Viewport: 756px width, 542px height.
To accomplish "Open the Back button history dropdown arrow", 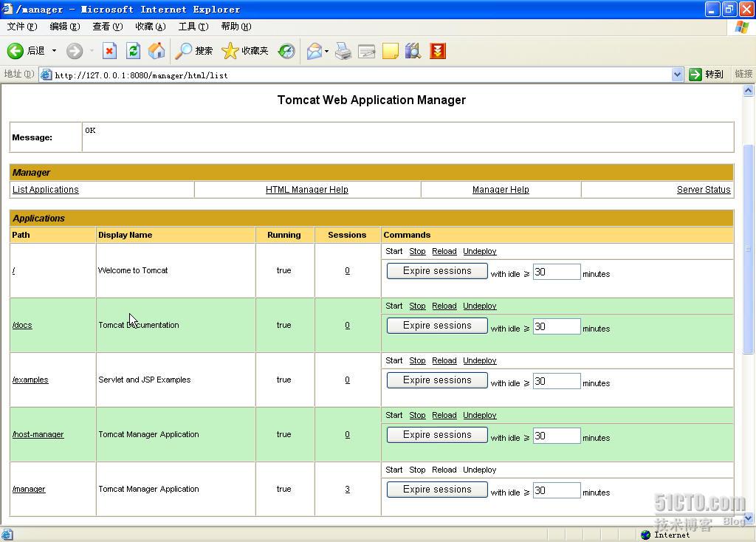I will click(x=54, y=51).
